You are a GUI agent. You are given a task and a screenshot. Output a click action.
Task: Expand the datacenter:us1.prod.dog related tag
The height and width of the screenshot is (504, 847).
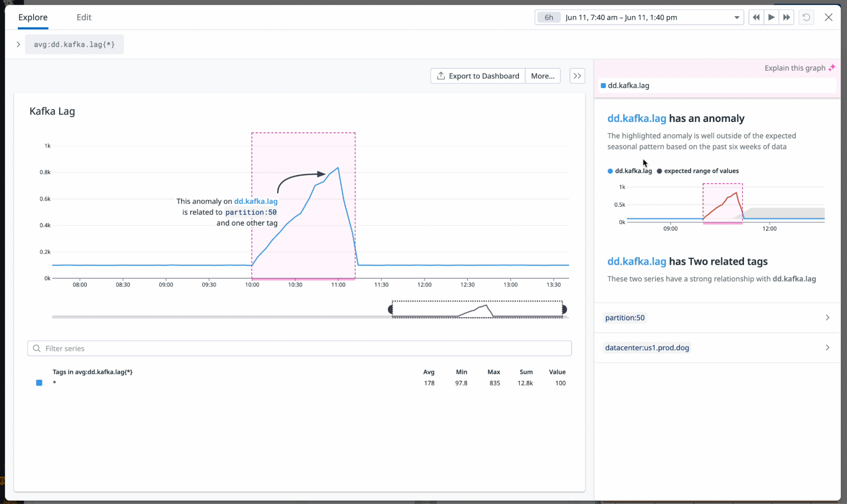pyautogui.click(x=827, y=347)
